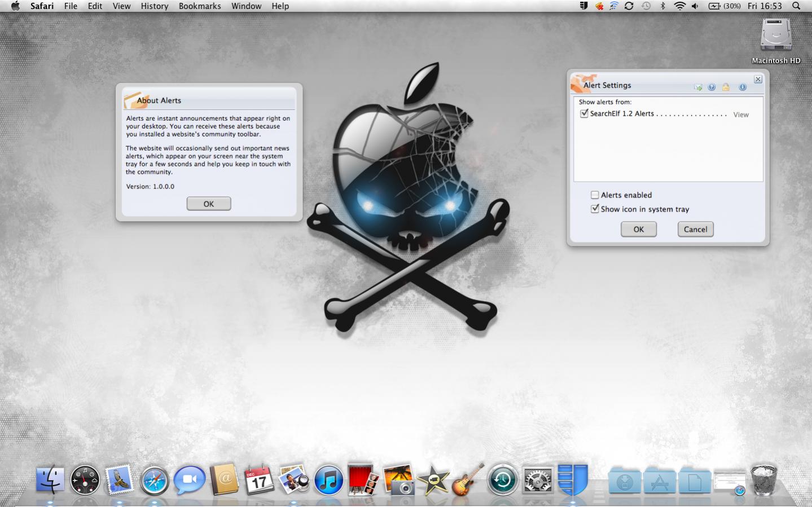Cancel the Alert Settings dialog

pos(696,230)
